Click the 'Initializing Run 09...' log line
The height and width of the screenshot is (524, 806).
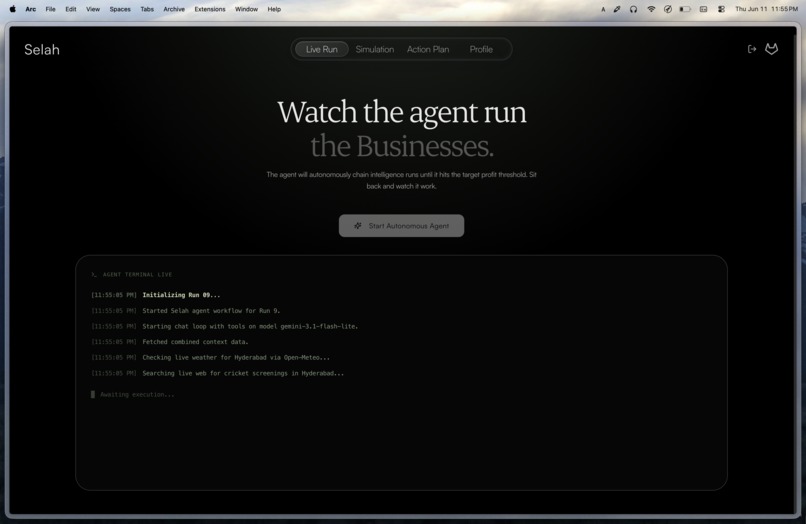pos(181,295)
